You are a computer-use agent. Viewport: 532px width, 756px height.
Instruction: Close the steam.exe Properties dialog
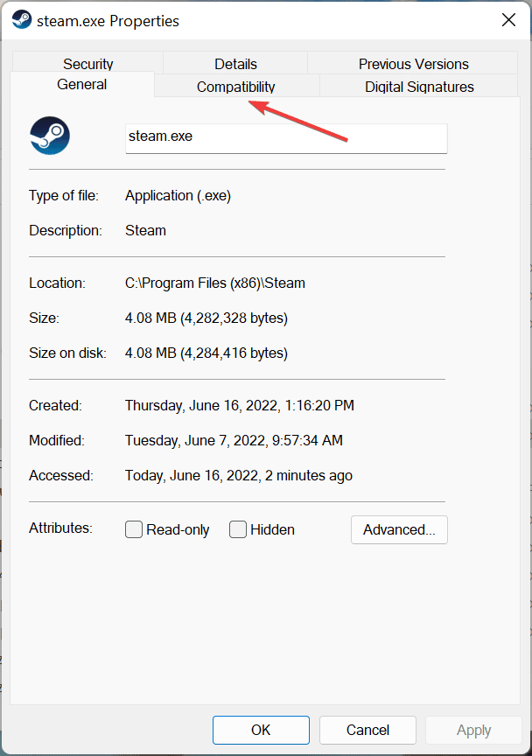click(x=508, y=20)
